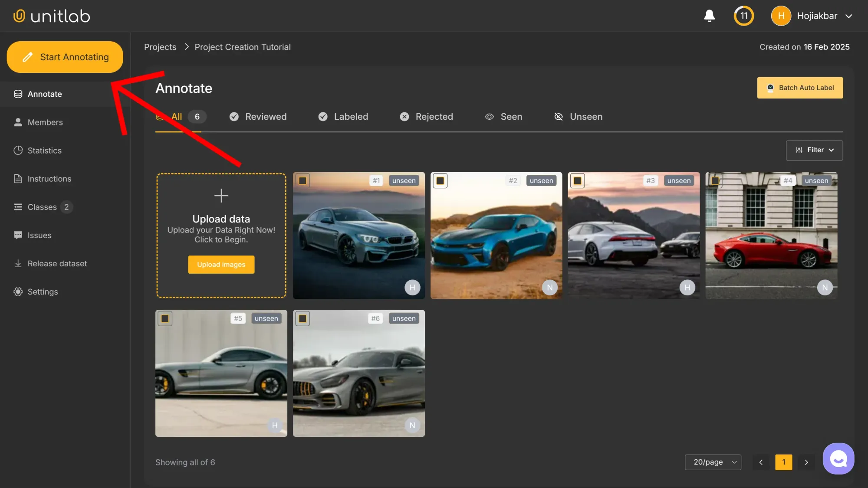The height and width of the screenshot is (488, 868).
Task: Open the chat support bubble
Action: tap(838, 459)
